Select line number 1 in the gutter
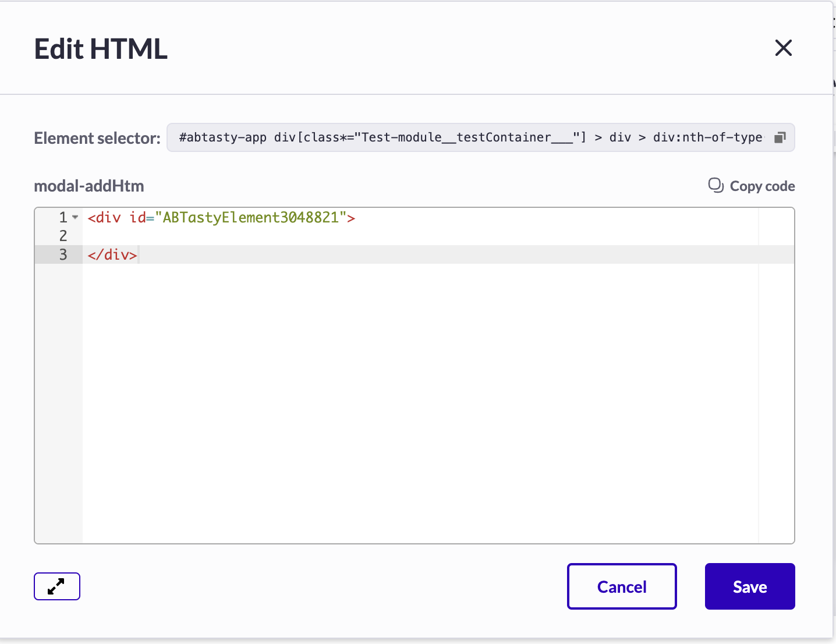Screen dimensions: 836x644 (63, 217)
